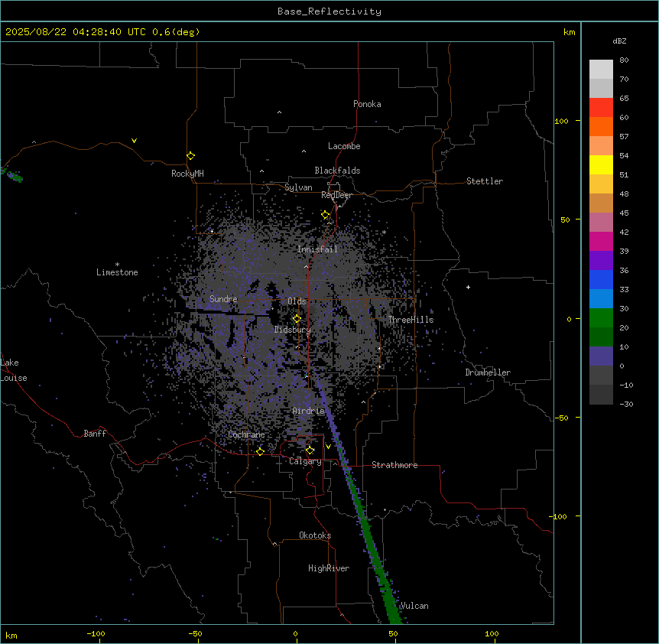This screenshot has height=644, width=659.
Task: Click the Stettler city label
Action: pos(485,181)
